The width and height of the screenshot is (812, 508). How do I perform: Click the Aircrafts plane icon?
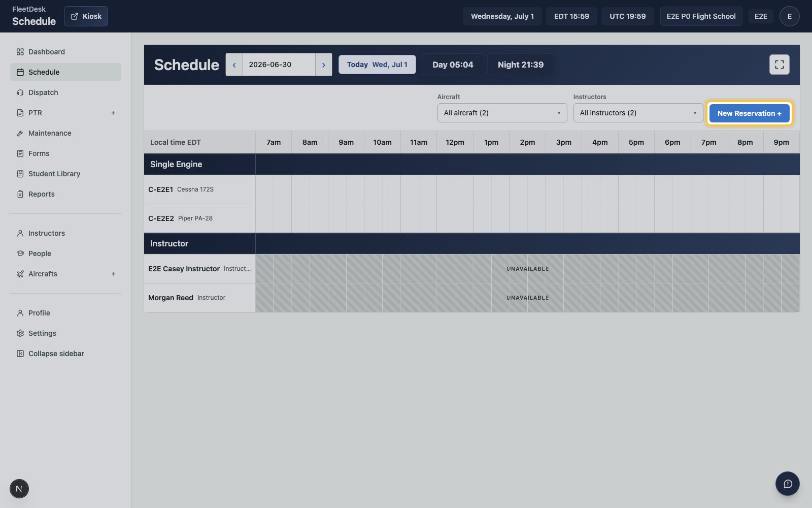pyautogui.click(x=20, y=274)
